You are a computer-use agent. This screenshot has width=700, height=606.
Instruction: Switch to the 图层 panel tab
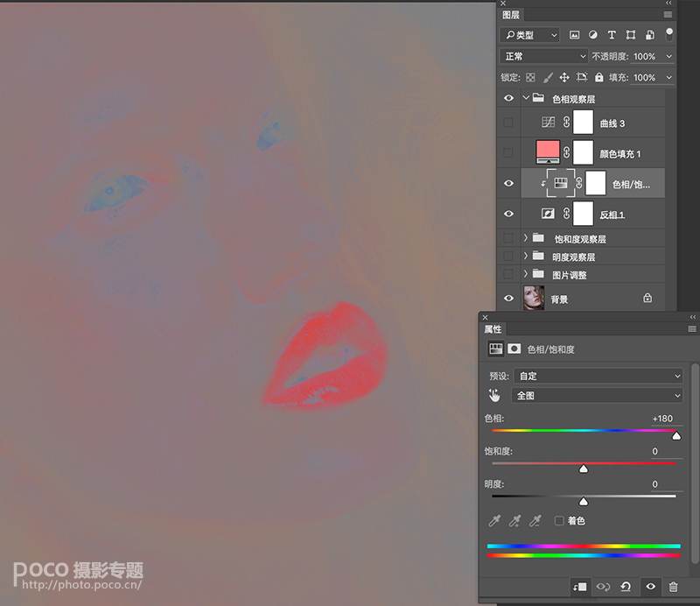click(511, 15)
